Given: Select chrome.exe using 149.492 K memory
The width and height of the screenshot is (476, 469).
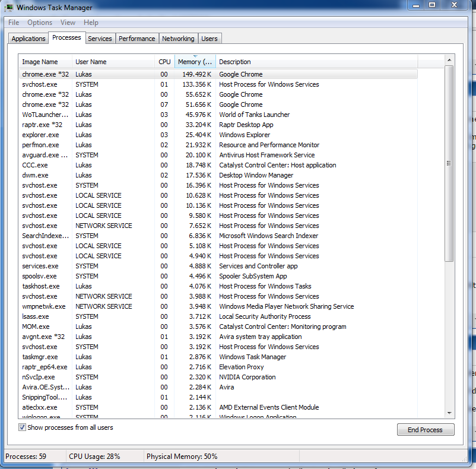Looking at the screenshot, I should pyautogui.click(x=218, y=74).
